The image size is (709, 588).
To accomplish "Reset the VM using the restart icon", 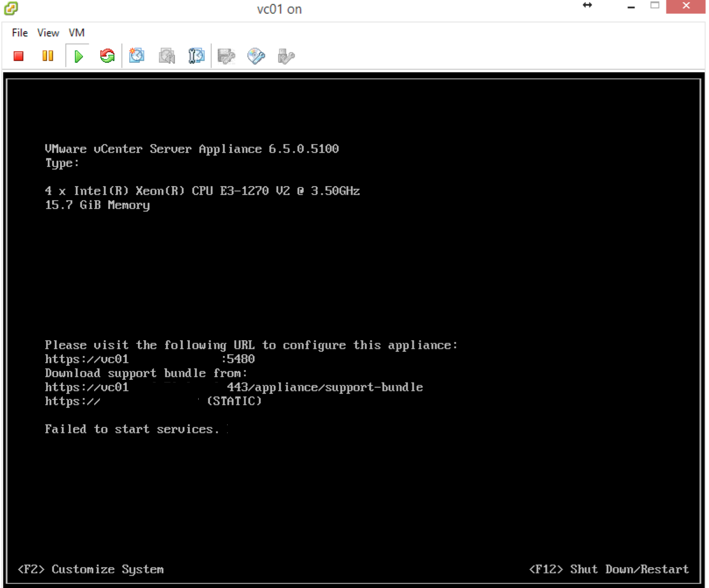I will pos(107,56).
